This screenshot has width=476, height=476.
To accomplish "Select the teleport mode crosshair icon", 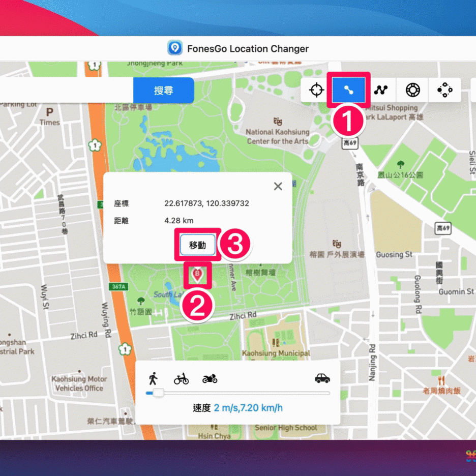I will point(317,91).
